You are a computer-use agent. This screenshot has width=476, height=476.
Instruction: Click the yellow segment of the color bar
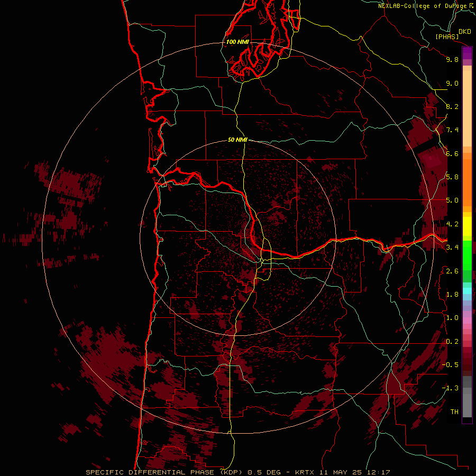[x=467, y=226]
